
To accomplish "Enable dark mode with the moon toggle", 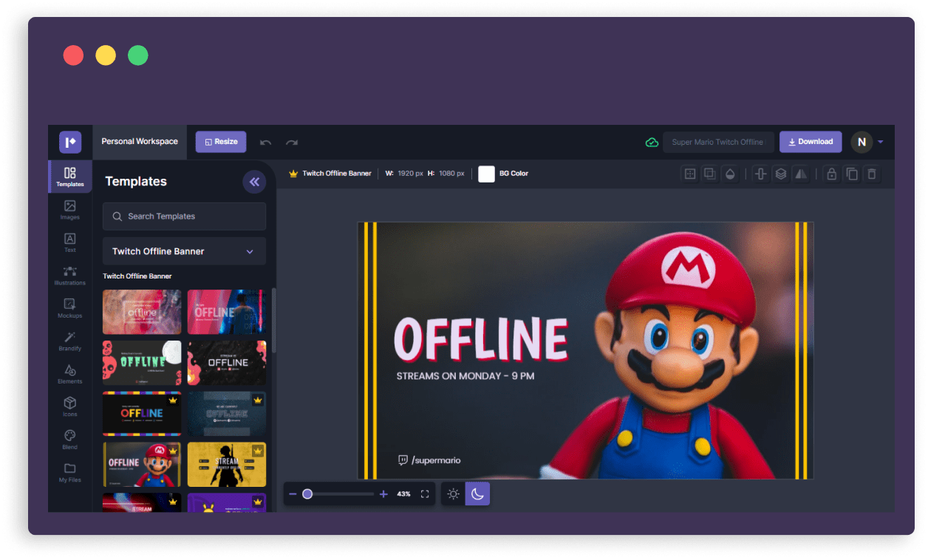I will pyautogui.click(x=477, y=494).
